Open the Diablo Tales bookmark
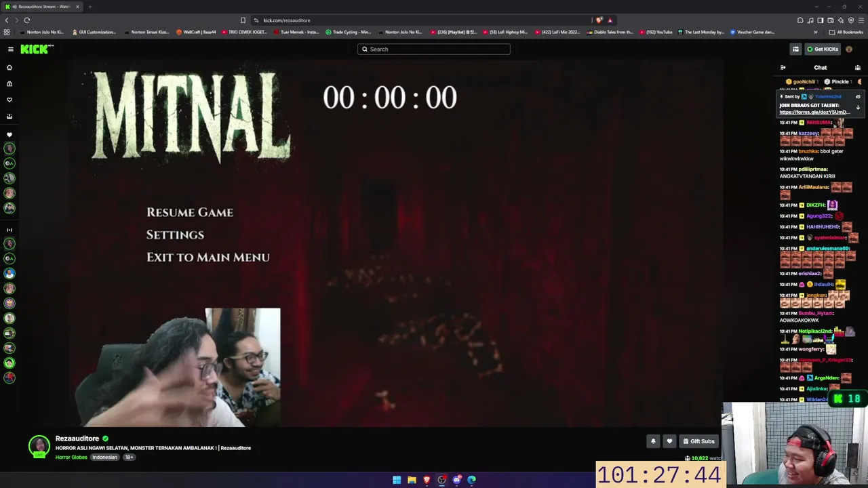868x488 pixels. tap(610, 32)
